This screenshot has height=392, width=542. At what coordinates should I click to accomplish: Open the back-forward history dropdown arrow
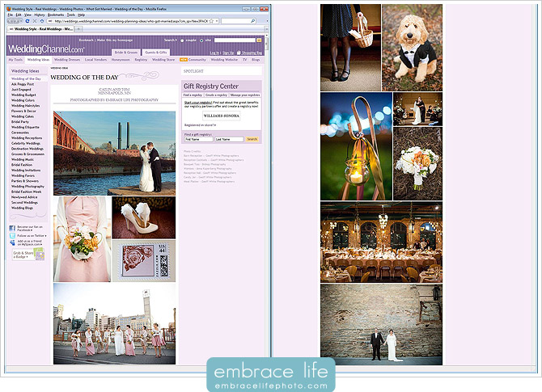[21, 21]
